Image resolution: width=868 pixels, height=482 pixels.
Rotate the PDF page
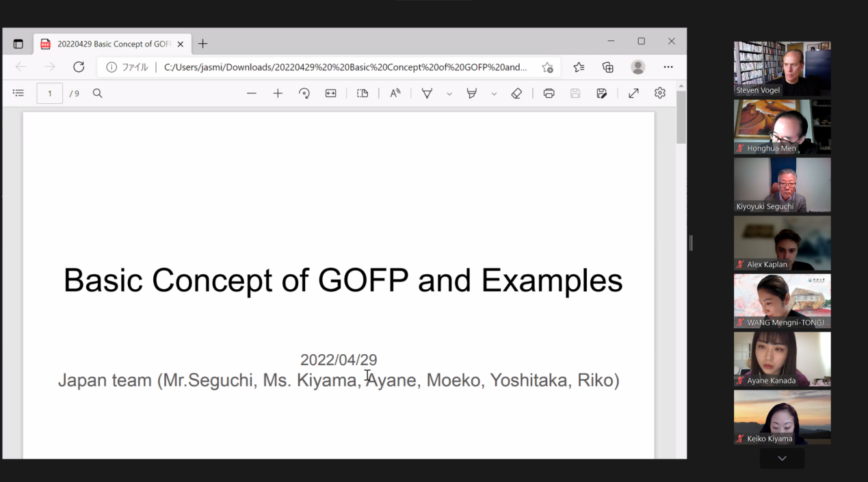coord(304,93)
